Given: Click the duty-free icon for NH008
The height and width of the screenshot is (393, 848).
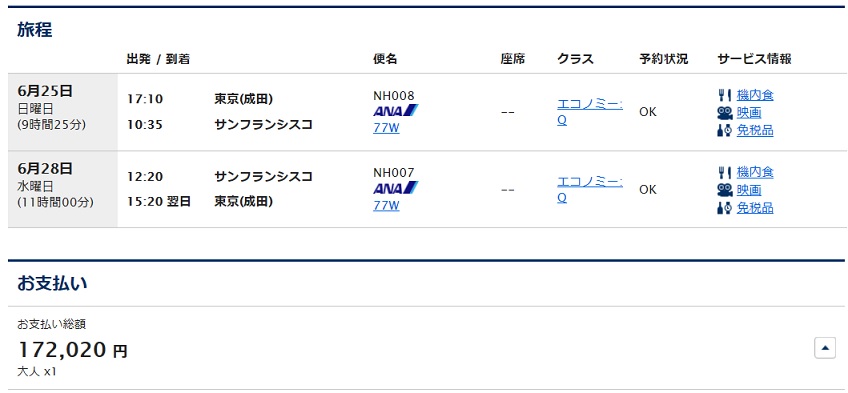Looking at the screenshot, I should point(724,130).
